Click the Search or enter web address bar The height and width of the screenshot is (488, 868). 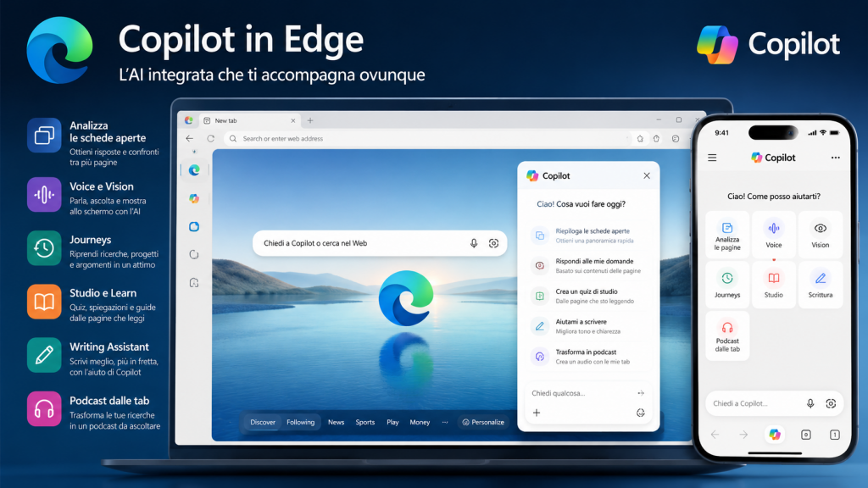426,138
